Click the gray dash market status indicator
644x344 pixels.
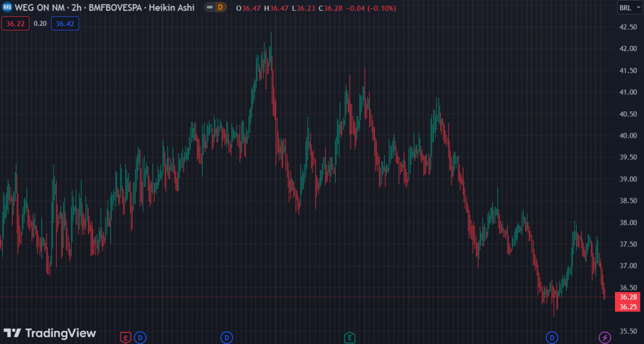[209, 8]
